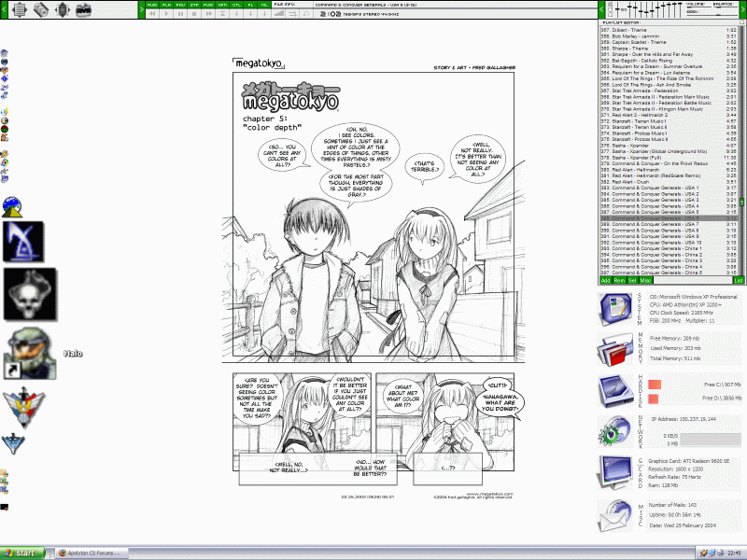
Task: Click the Add button in the playlist editor
Action: pyautogui.click(x=605, y=281)
